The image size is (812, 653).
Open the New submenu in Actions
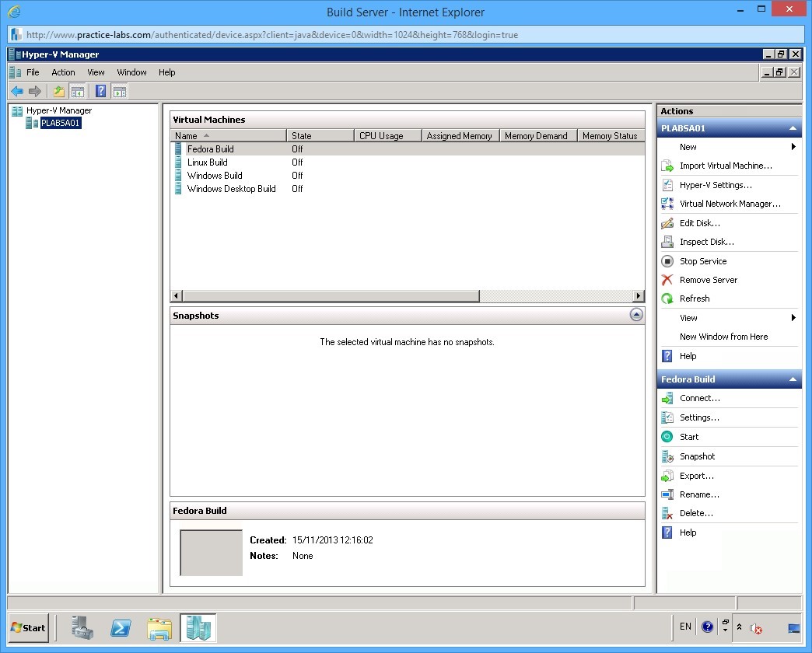[688, 147]
